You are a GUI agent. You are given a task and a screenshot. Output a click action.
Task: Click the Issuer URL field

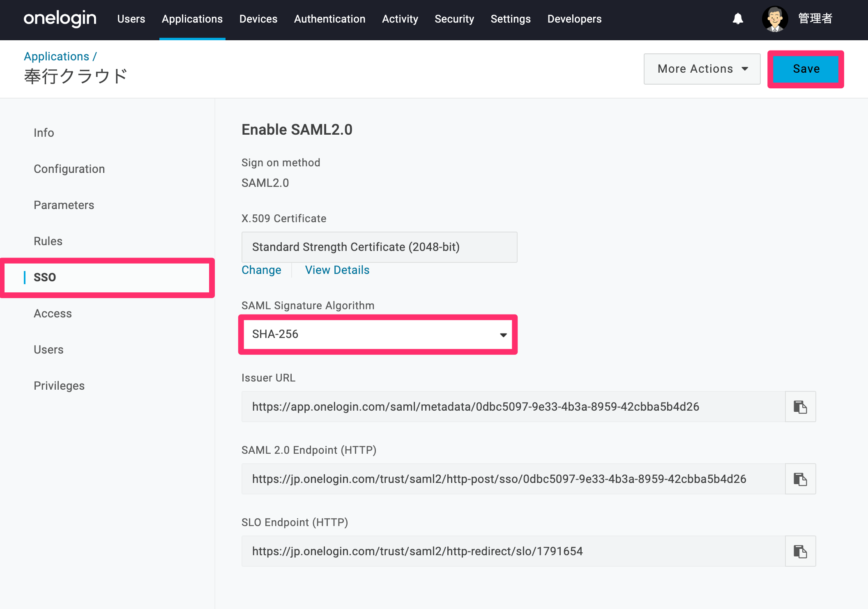(513, 407)
